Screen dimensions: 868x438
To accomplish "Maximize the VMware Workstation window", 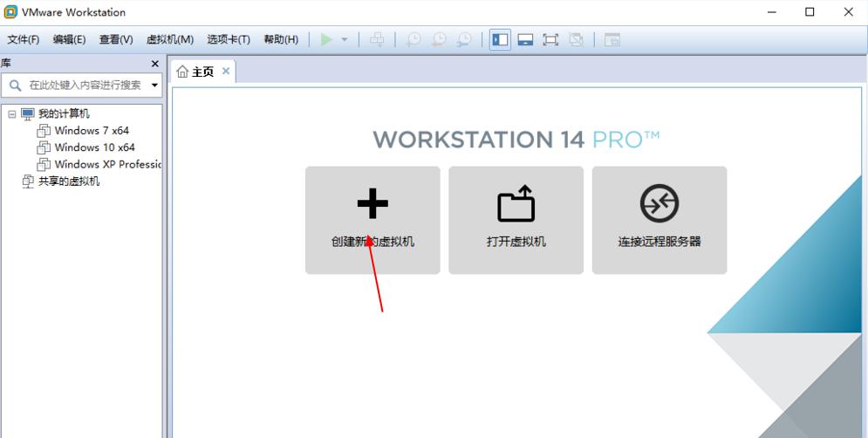I will click(810, 11).
